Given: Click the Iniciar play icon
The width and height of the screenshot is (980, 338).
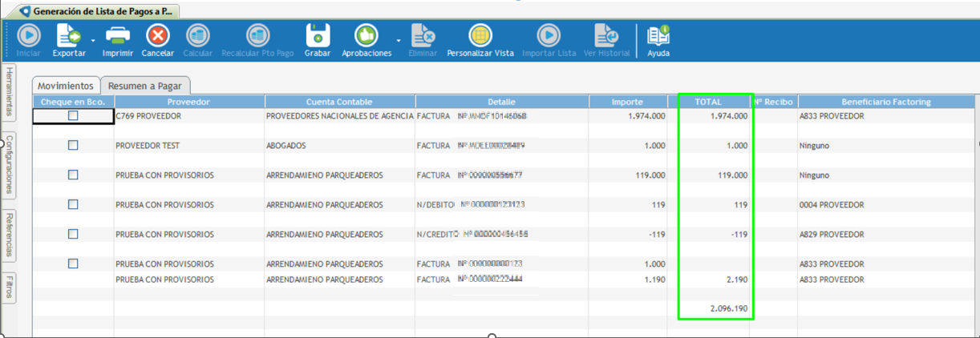Looking at the screenshot, I should point(28,36).
